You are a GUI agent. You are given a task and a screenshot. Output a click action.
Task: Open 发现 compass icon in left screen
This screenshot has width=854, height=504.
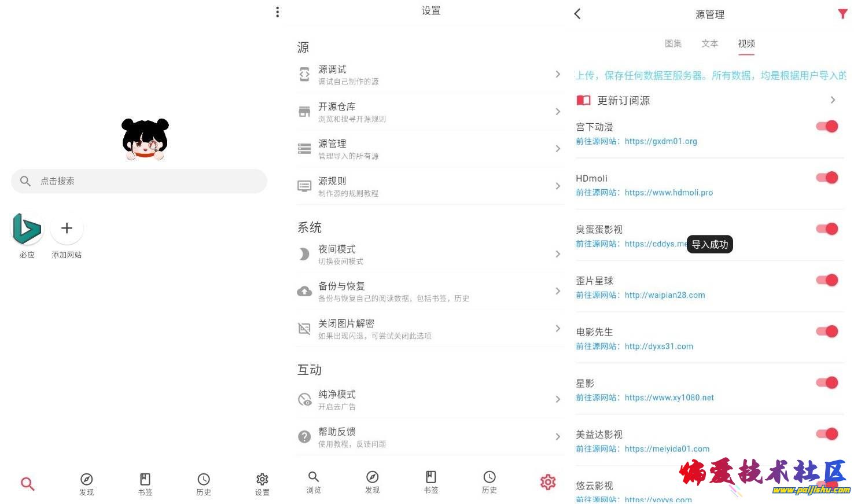[87, 479]
